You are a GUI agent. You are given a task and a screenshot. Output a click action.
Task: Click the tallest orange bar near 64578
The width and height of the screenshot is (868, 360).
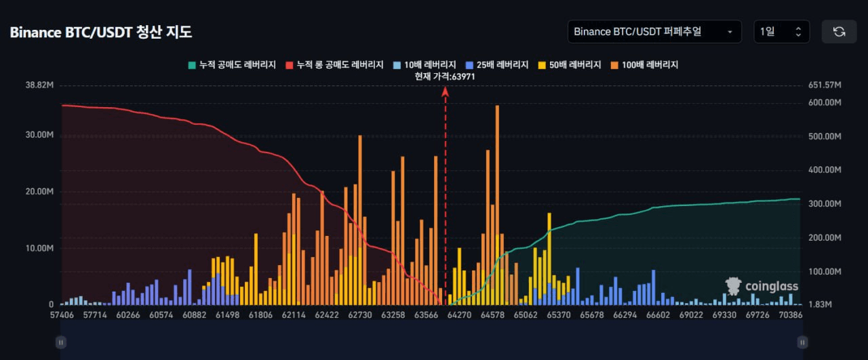point(497,205)
